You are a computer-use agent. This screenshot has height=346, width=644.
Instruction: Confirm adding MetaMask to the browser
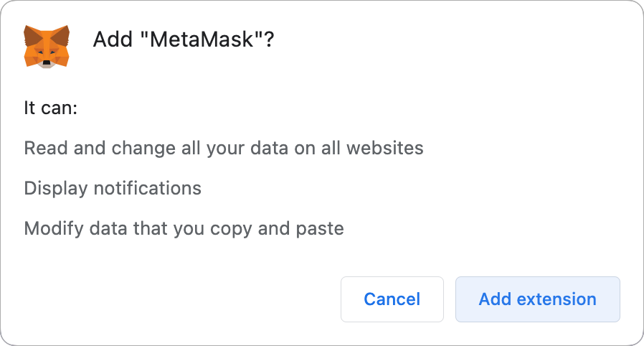[x=537, y=299]
